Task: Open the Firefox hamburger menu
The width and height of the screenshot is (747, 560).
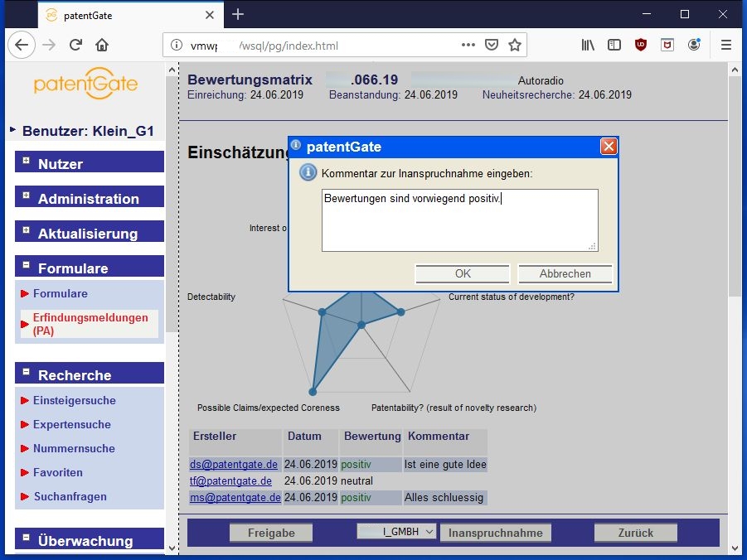Action: point(726,45)
